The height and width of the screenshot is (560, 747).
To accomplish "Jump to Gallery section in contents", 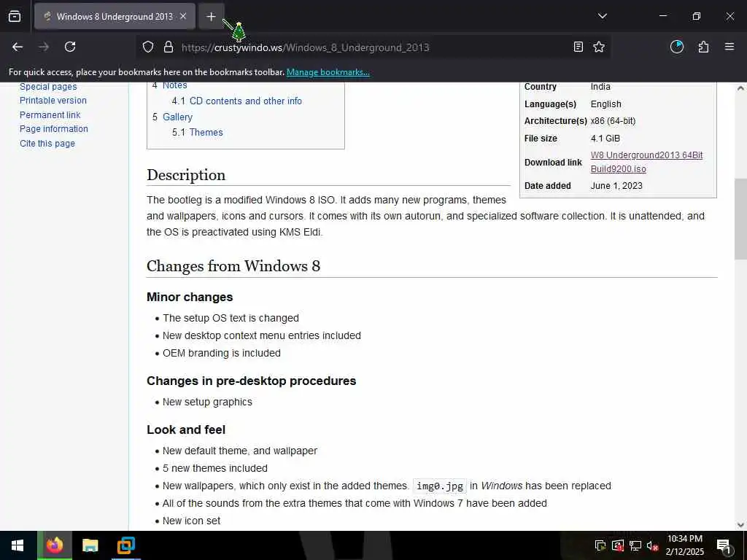I will pos(177,117).
